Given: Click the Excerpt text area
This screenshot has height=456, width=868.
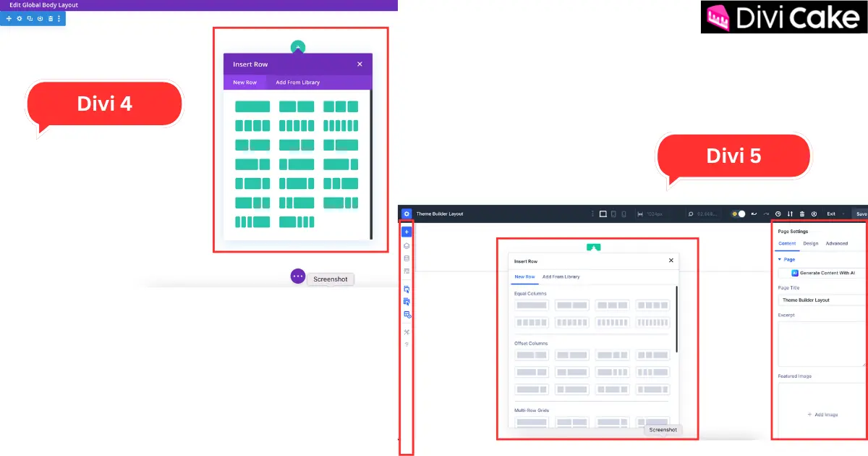Looking at the screenshot, I should [822, 344].
